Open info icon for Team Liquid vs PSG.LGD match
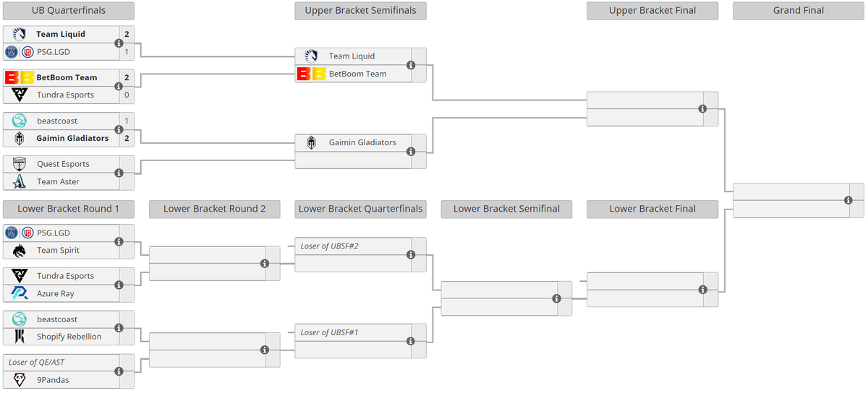868x393 pixels. pos(119,43)
